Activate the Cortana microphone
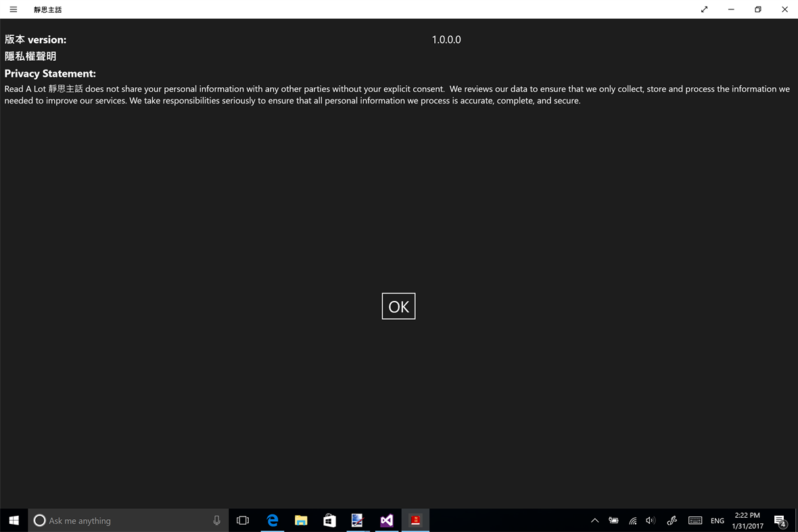Viewport: 798px width, 532px height. pos(216,521)
